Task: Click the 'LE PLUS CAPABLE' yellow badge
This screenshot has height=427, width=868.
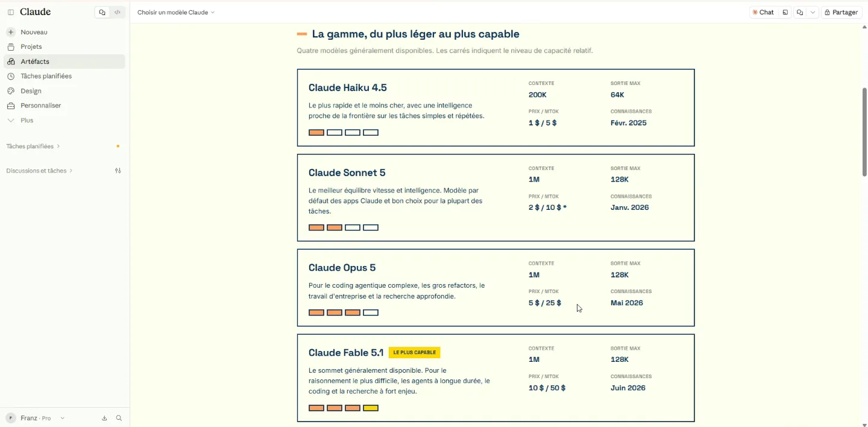Action: [x=415, y=352]
